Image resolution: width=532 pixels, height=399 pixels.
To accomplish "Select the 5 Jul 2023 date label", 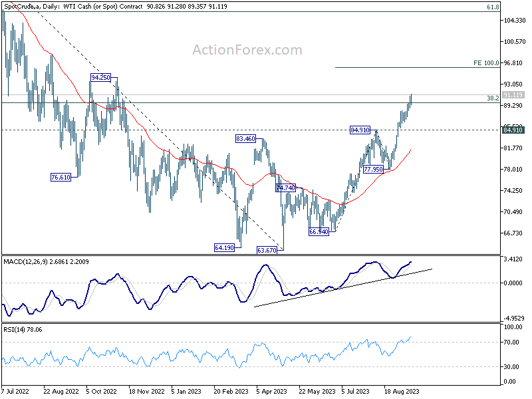I will tap(356, 391).
